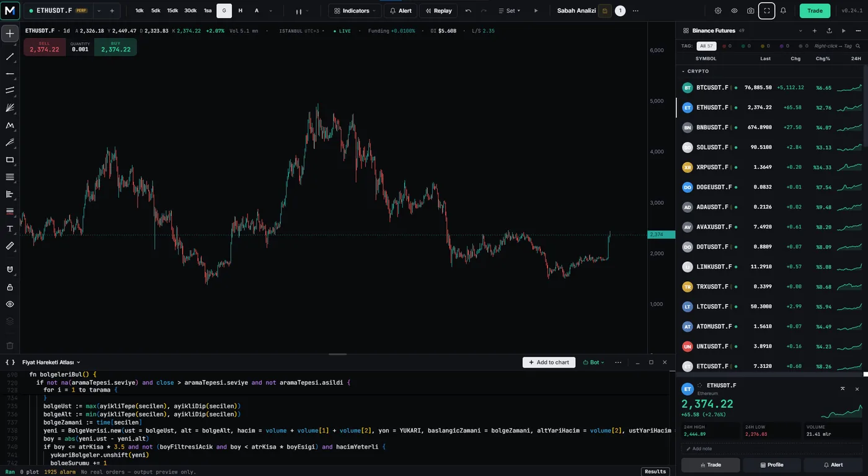Select the rectangle shape tool
The height and width of the screenshot is (476, 868).
pos(10,160)
